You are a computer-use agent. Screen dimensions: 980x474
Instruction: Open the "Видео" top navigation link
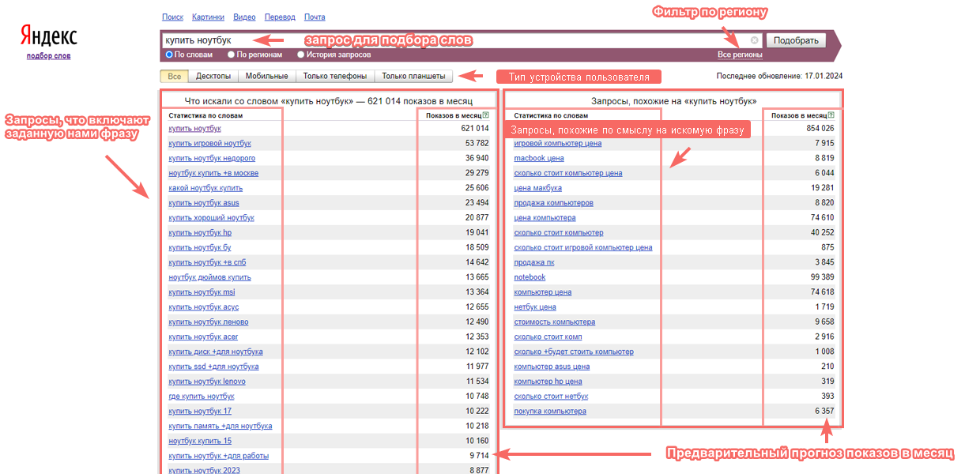tap(244, 17)
